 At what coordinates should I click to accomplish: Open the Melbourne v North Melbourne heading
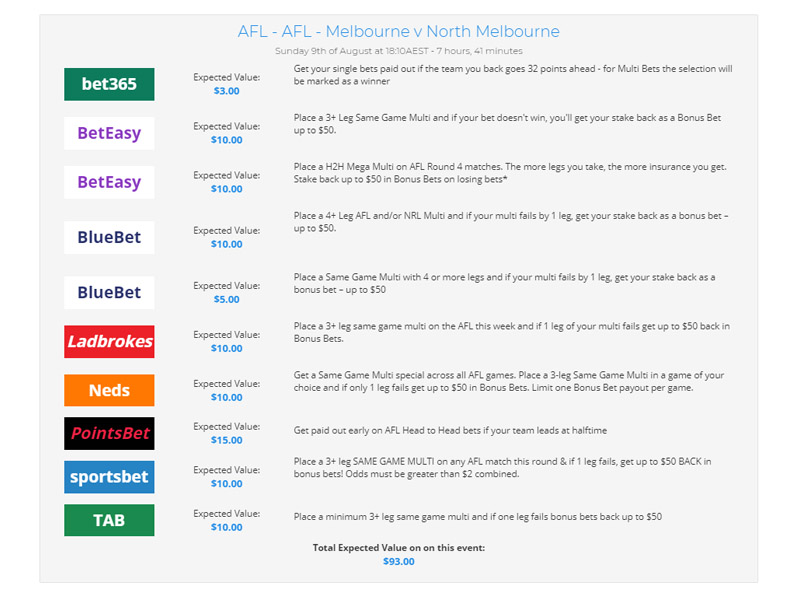click(x=398, y=32)
